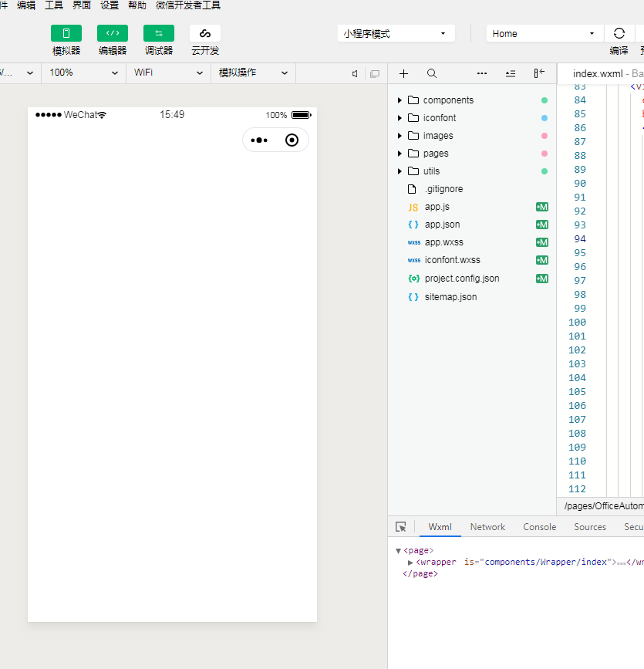Toggle the Debugger panel button
Image resolution: width=644 pixels, height=669 pixels.
[x=159, y=33]
